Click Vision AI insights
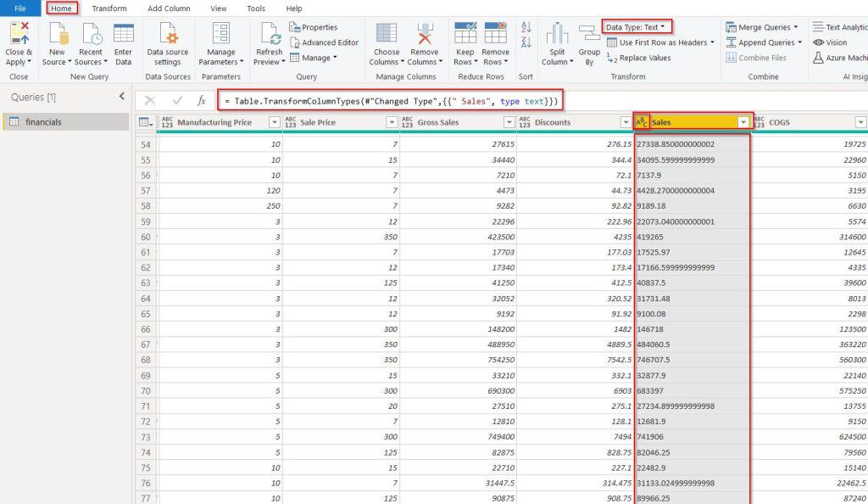This screenshot has width=868, height=504. click(831, 42)
